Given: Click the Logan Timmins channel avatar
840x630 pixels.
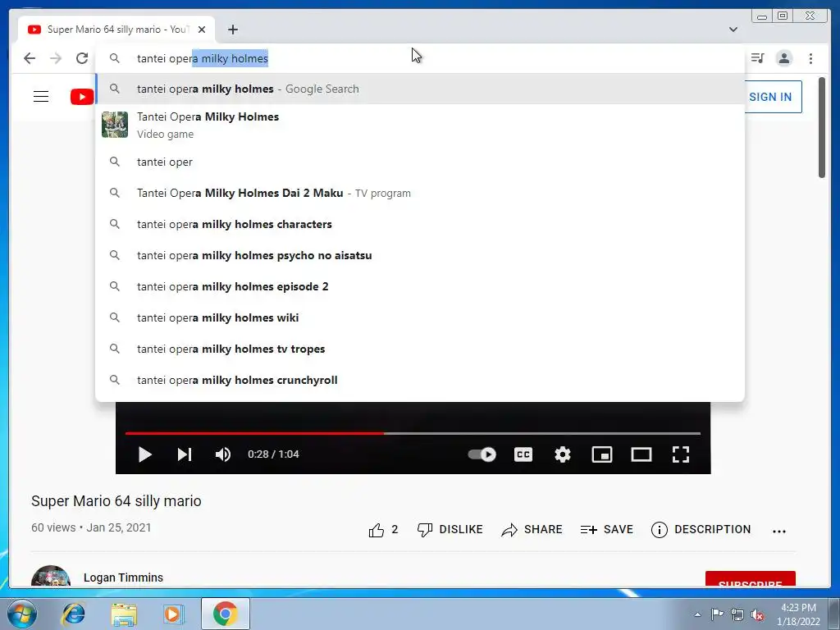Looking at the screenshot, I should [x=51, y=577].
